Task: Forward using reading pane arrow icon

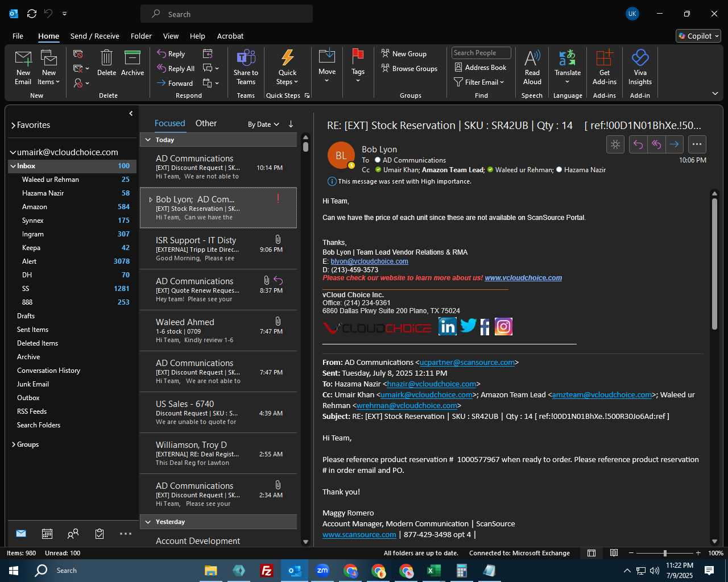Action: tap(675, 144)
